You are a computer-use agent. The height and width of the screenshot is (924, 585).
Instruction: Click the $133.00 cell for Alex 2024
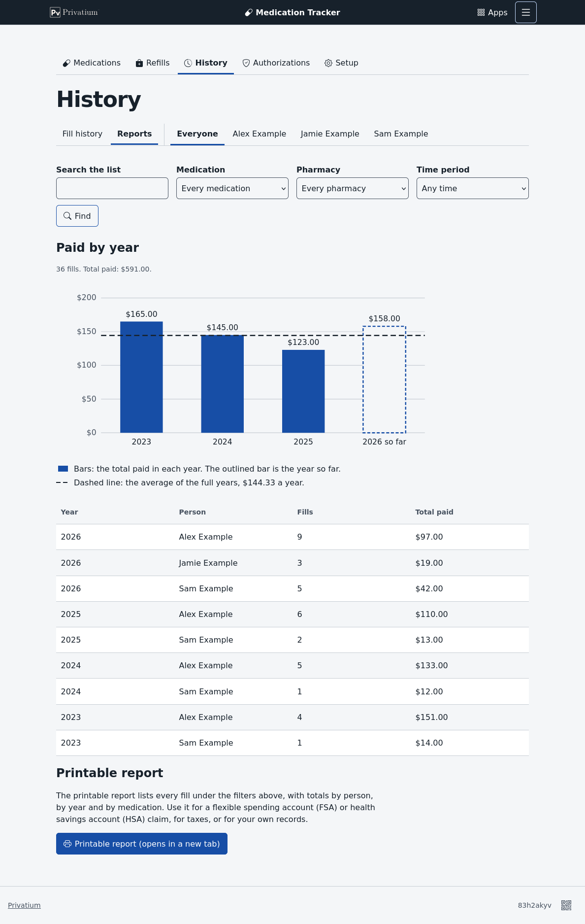click(x=432, y=665)
